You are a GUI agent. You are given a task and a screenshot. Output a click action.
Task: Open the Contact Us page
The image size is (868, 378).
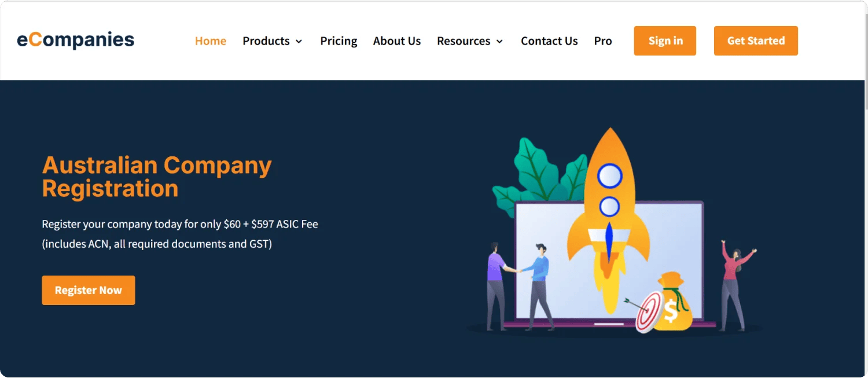coord(549,41)
